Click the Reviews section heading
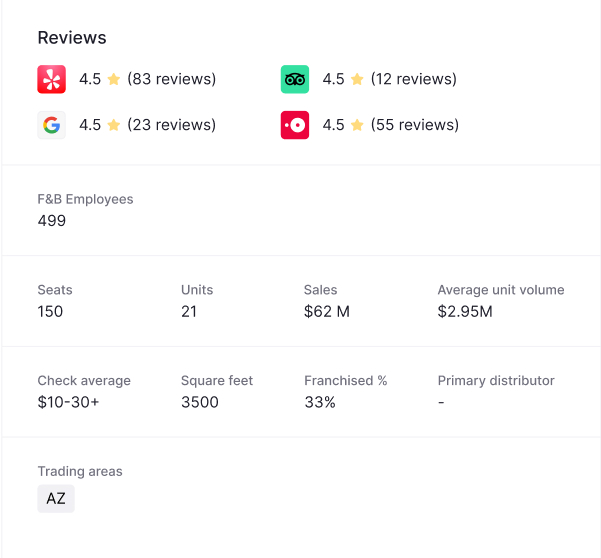Image resolution: width=601 pixels, height=558 pixels. coord(72,38)
